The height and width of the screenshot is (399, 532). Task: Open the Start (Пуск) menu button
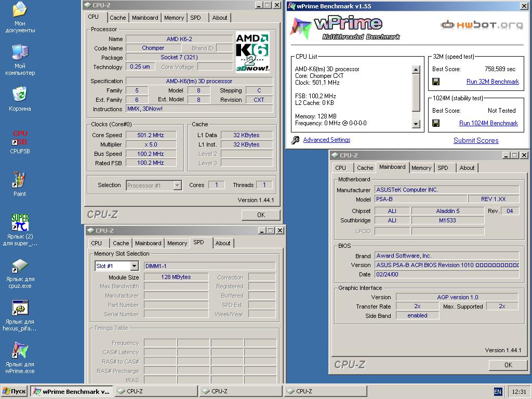pos(14,391)
